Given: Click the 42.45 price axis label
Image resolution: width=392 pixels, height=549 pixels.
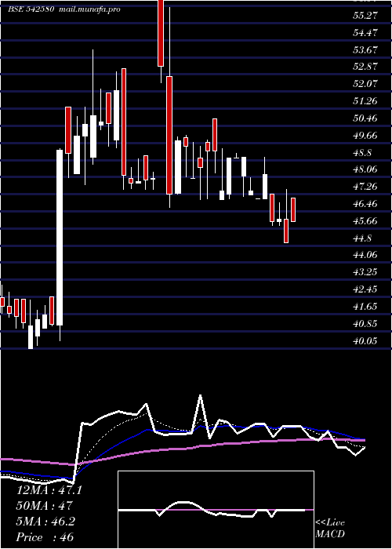Looking at the screenshot, I should [366, 289].
